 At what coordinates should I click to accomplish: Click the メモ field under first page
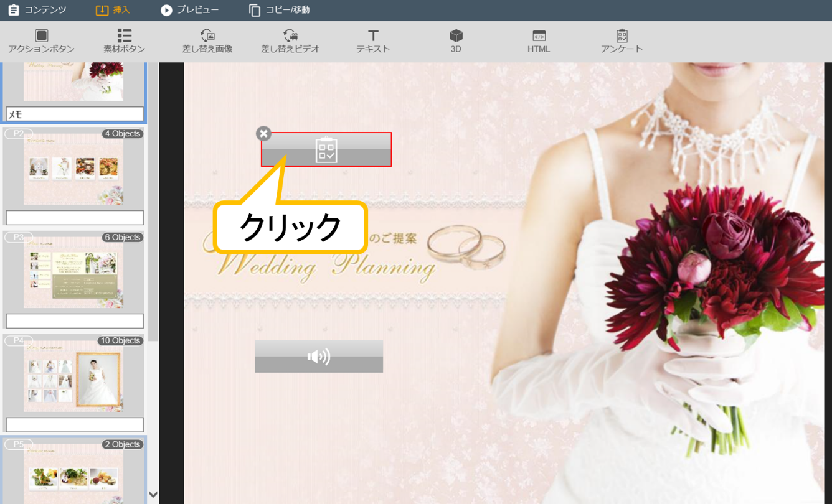(75, 114)
